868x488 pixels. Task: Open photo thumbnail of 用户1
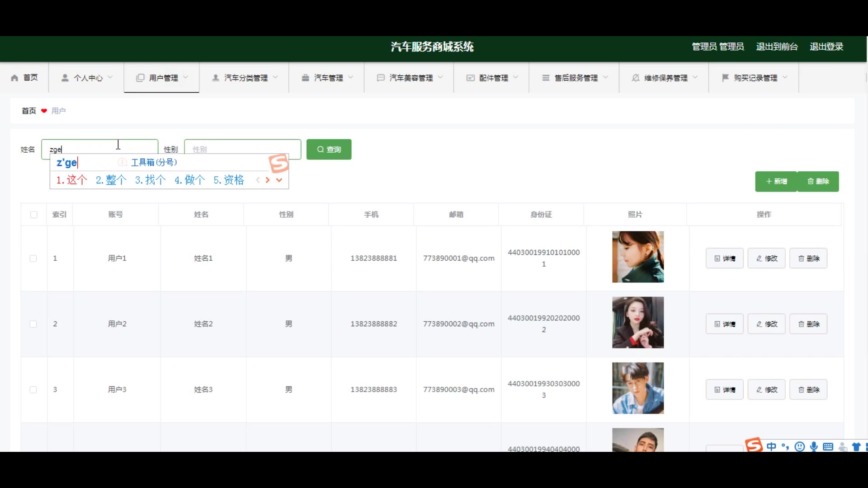[638, 257]
